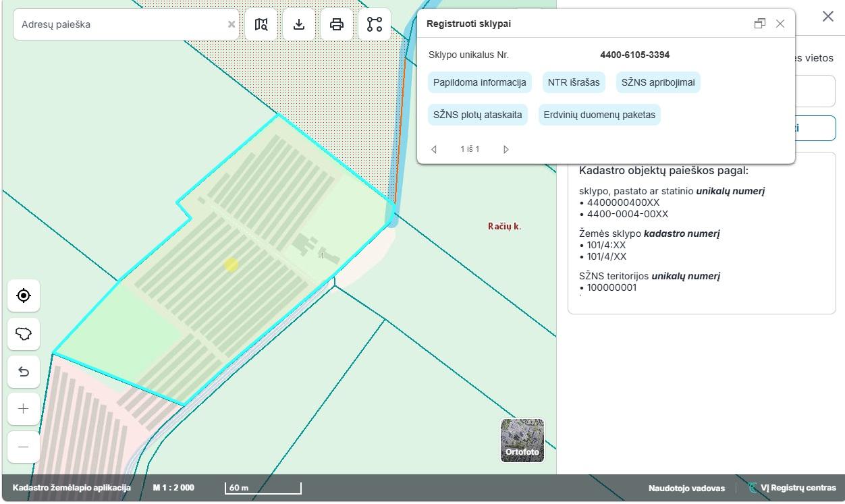845x504 pixels.
Task: Clear the address search field
Action: [x=231, y=24]
